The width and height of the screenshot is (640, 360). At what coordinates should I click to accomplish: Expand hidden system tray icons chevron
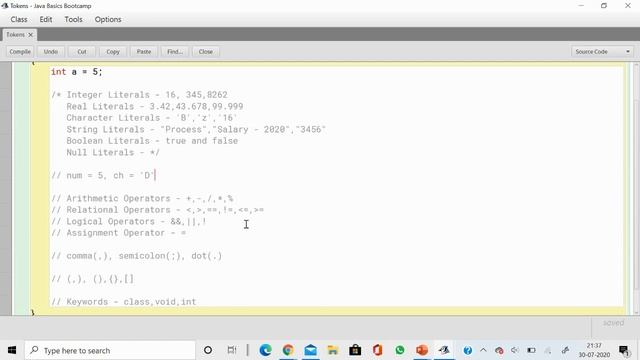(x=483, y=350)
